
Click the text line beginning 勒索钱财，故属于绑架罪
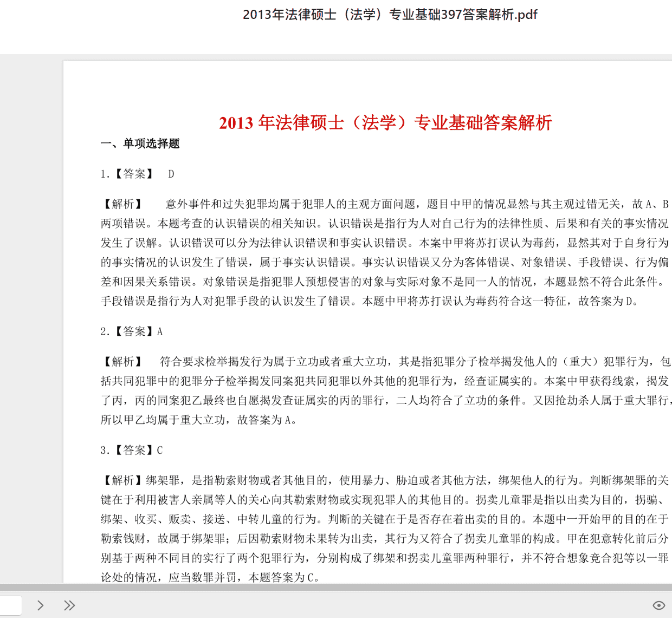coord(385,539)
